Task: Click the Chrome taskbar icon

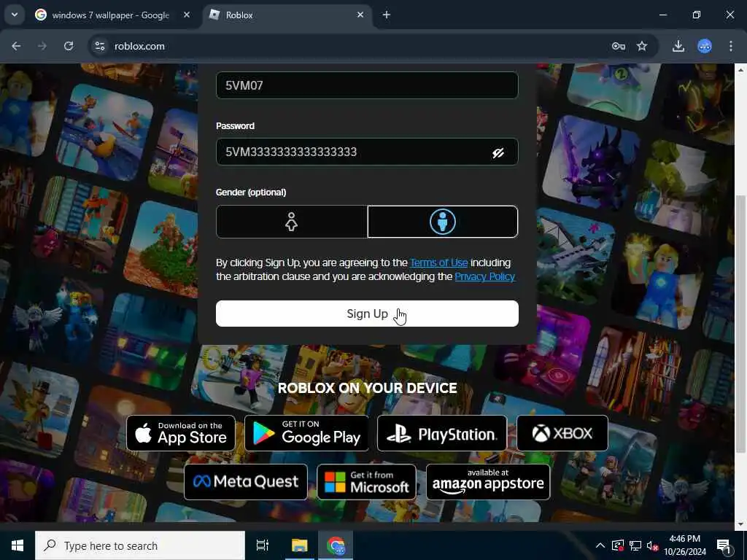Action: [336, 545]
